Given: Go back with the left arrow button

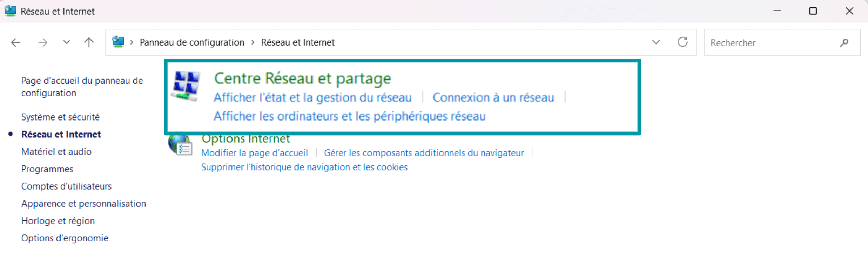Looking at the screenshot, I should pyautogui.click(x=16, y=43).
